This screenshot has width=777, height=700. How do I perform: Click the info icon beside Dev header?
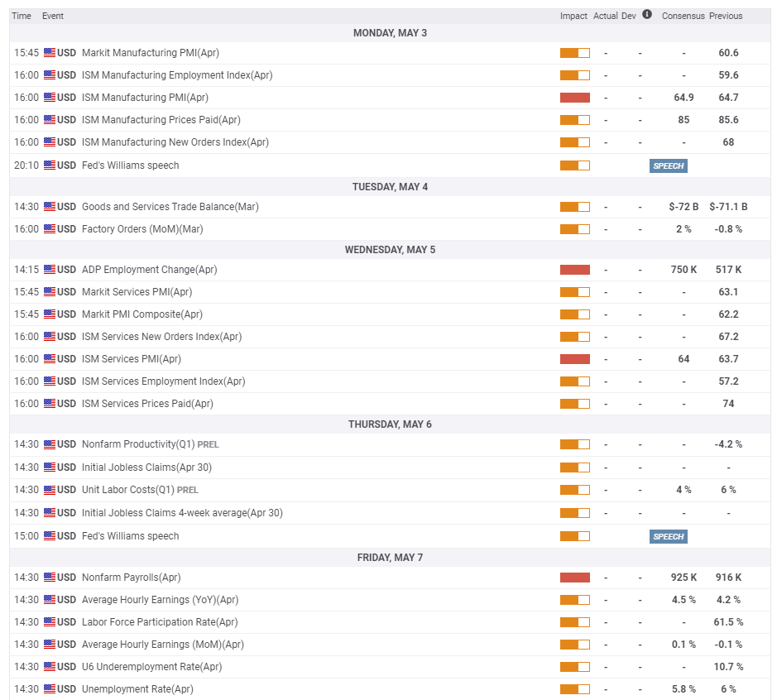point(647,15)
